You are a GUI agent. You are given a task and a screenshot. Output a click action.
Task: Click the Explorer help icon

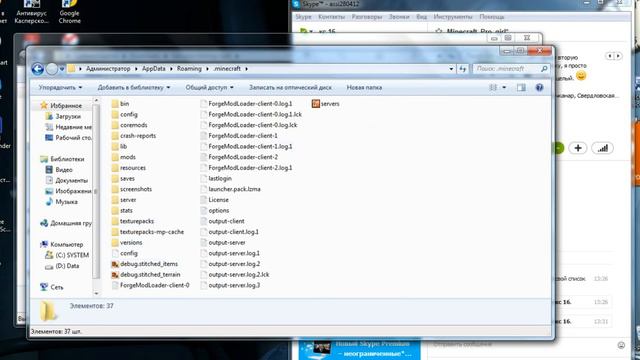pyautogui.click(x=539, y=87)
